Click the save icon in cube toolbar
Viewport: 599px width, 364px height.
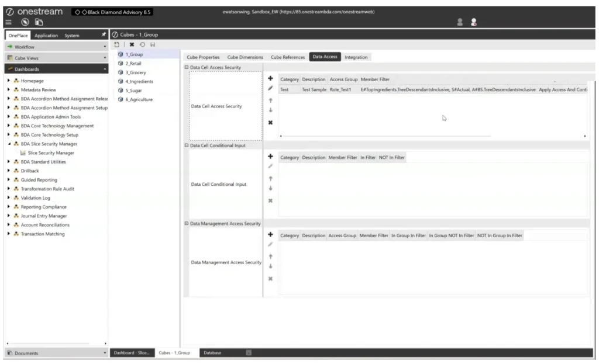153,44
